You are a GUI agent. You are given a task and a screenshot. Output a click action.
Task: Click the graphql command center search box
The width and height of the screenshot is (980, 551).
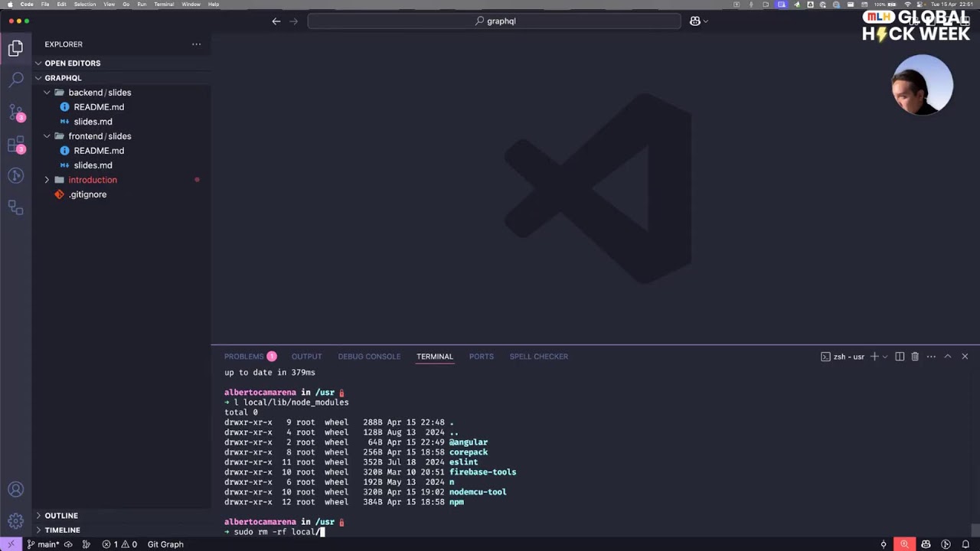[x=495, y=21]
